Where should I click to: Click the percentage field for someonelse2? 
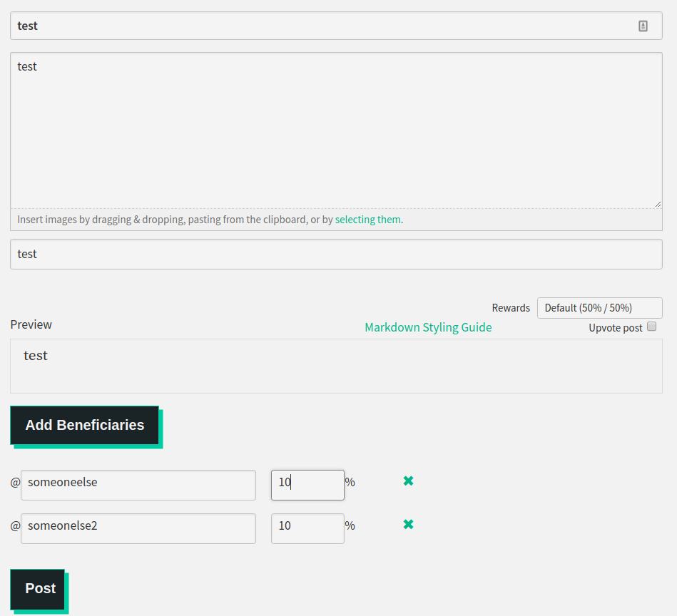pyautogui.click(x=308, y=529)
